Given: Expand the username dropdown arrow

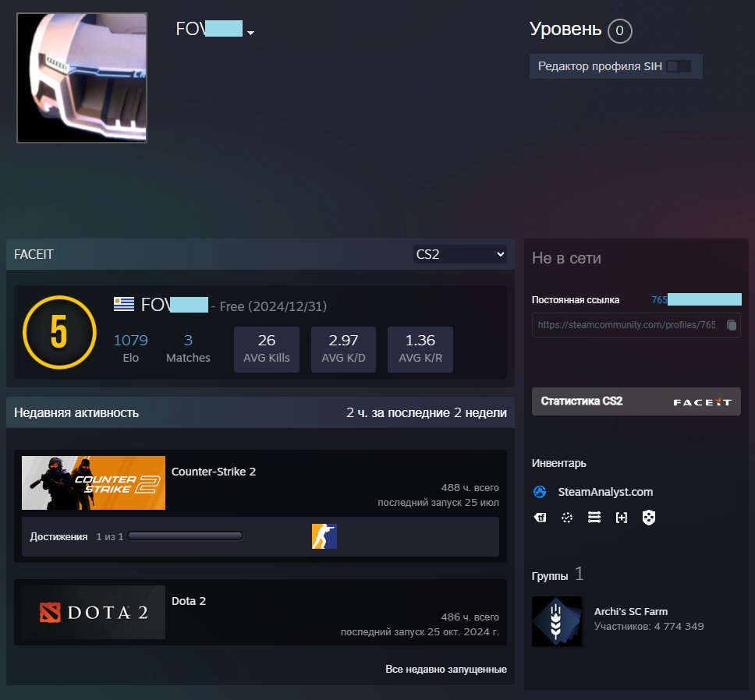Looking at the screenshot, I should [250, 33].
